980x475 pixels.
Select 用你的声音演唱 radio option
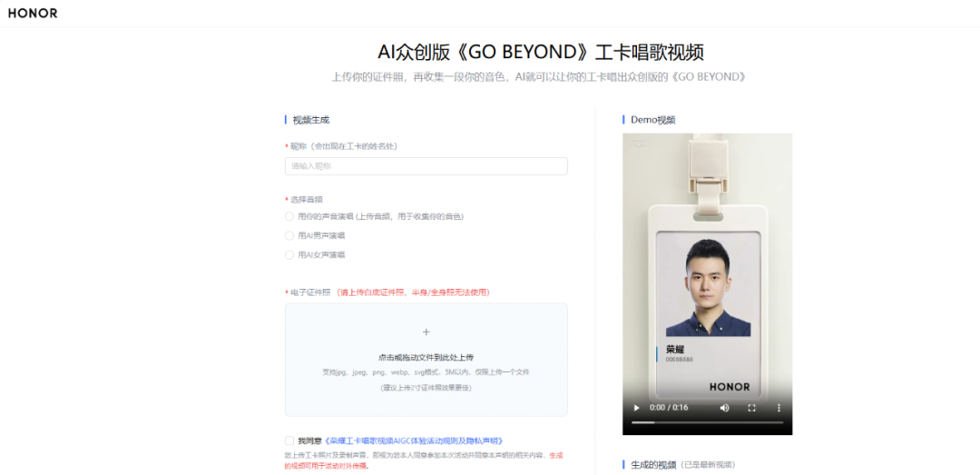289,216
